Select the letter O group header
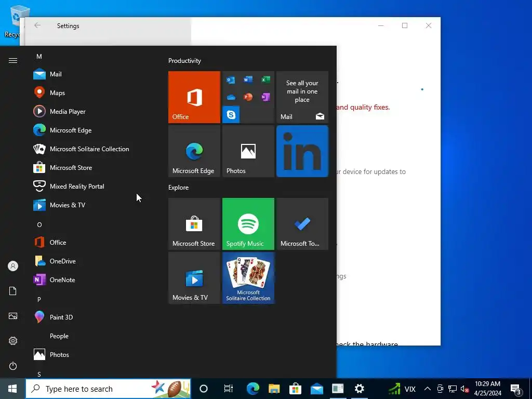The height and width of the screenshot is (399, 532). (39, 224)
